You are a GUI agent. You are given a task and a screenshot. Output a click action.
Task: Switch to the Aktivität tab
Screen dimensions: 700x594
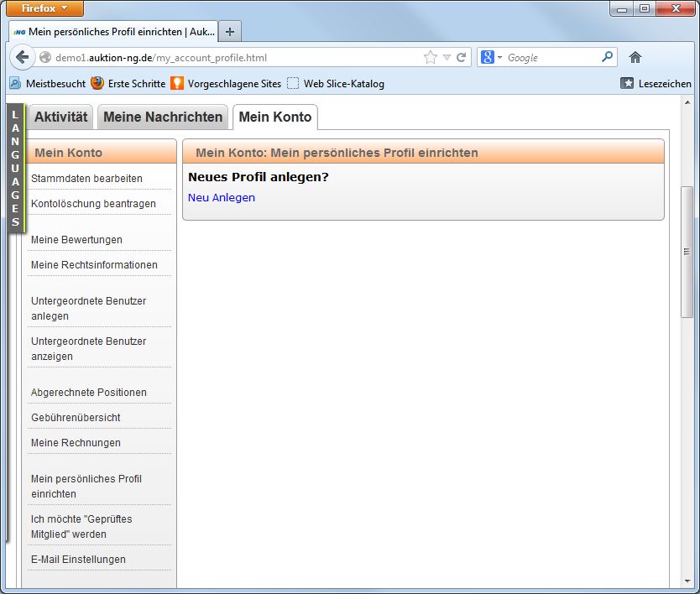coord(60,117)
